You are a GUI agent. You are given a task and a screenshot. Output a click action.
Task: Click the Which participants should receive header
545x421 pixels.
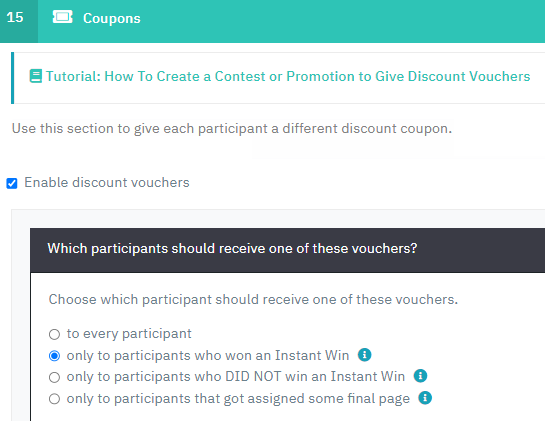[288, 250]
